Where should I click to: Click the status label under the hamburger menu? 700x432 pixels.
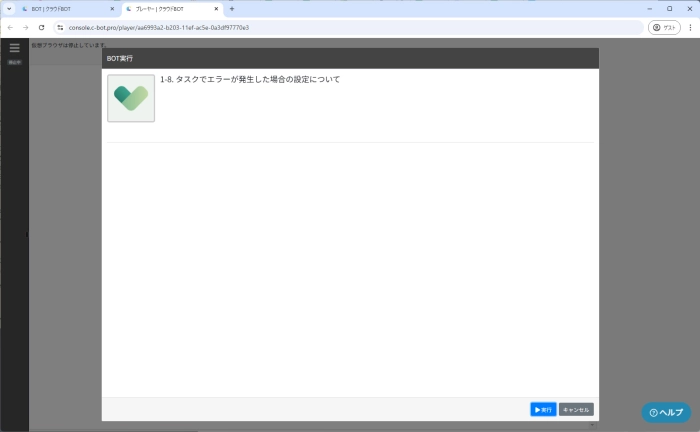click(x=14, y=62)
